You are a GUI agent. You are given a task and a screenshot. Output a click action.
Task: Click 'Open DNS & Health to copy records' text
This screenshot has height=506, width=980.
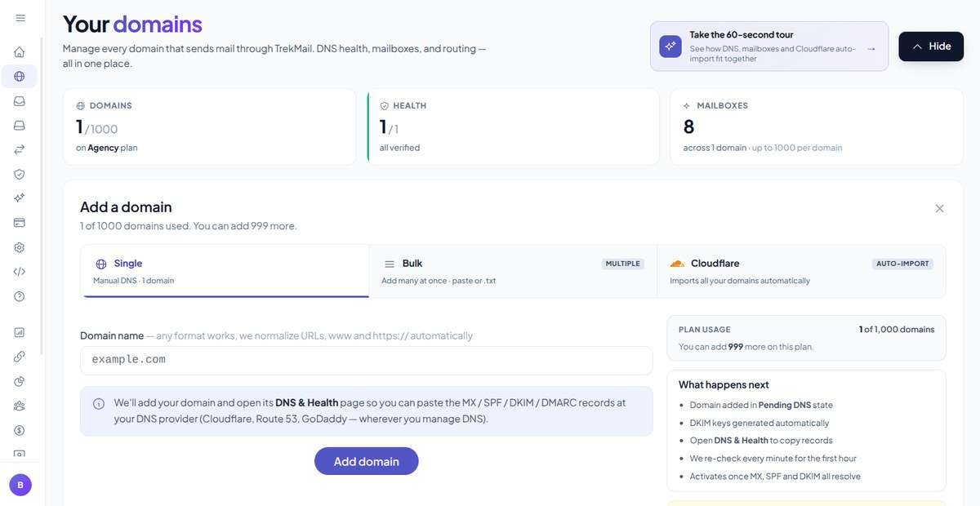(x=761, y=441)
